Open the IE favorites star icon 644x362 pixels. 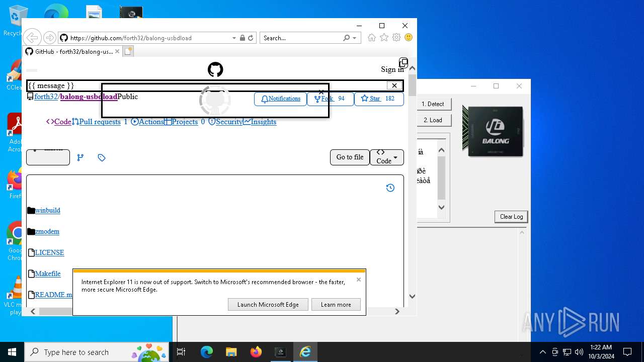click(384, 38)
